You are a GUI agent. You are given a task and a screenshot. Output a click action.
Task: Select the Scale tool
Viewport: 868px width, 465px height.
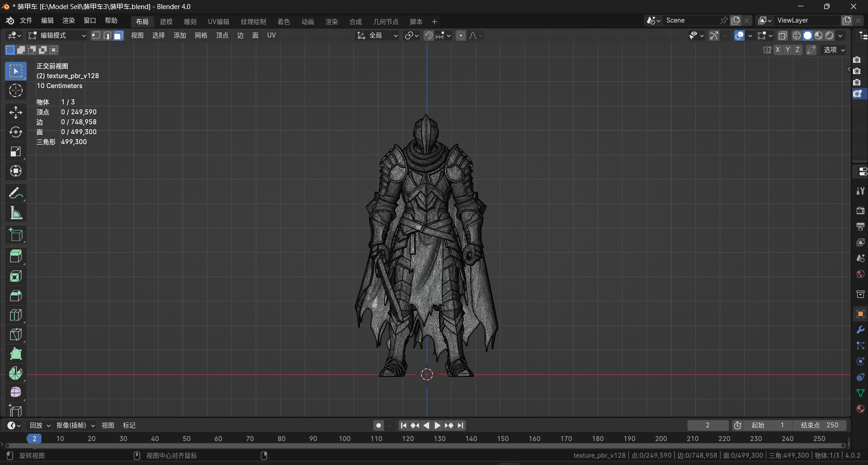click(16, 151)
